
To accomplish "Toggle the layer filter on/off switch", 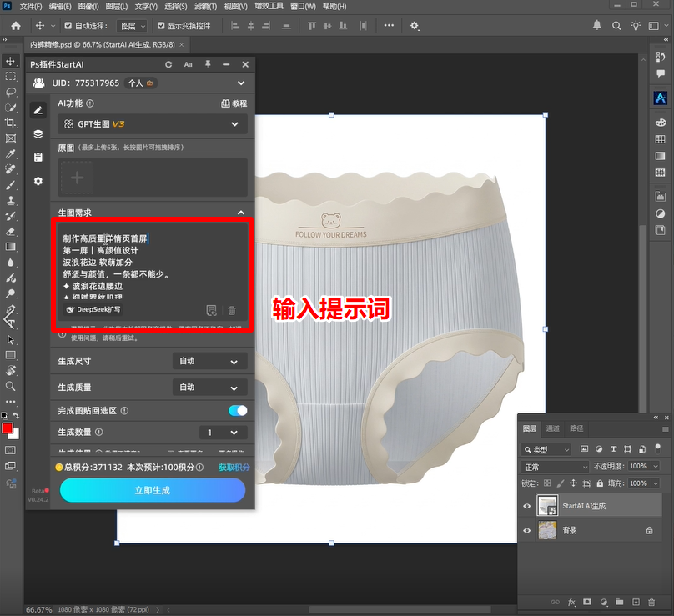I will (x=657, y=448).
